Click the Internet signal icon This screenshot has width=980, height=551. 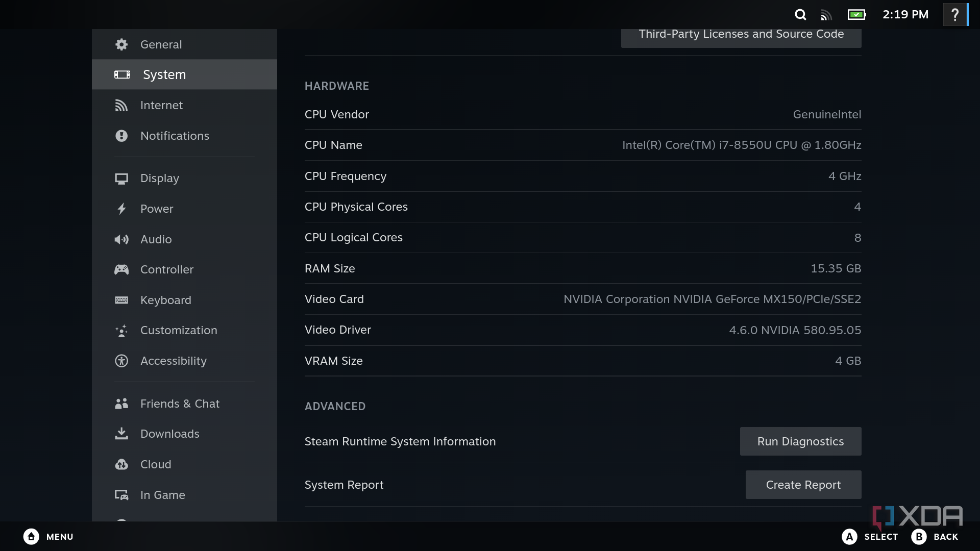point(121,106)
